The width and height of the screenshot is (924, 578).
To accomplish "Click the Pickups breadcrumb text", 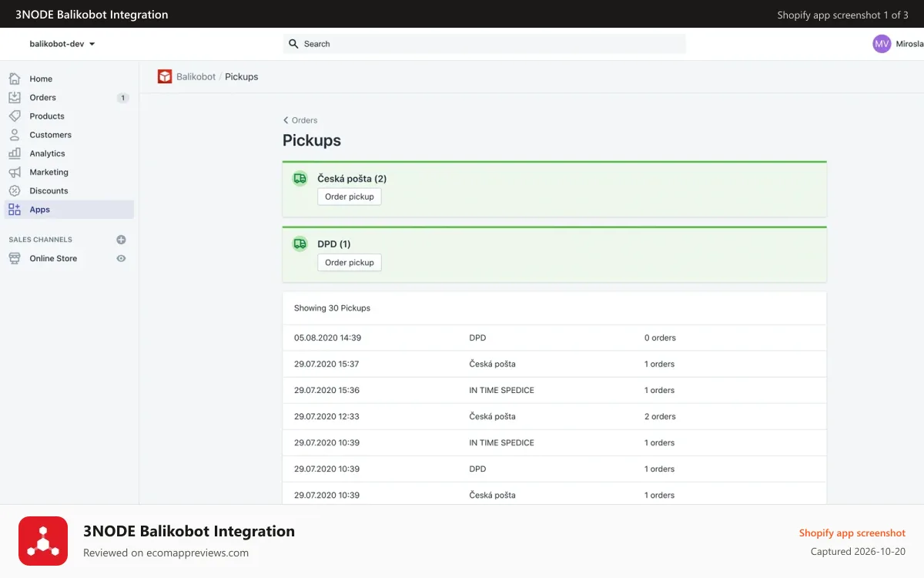I will (x=242, y=76).
